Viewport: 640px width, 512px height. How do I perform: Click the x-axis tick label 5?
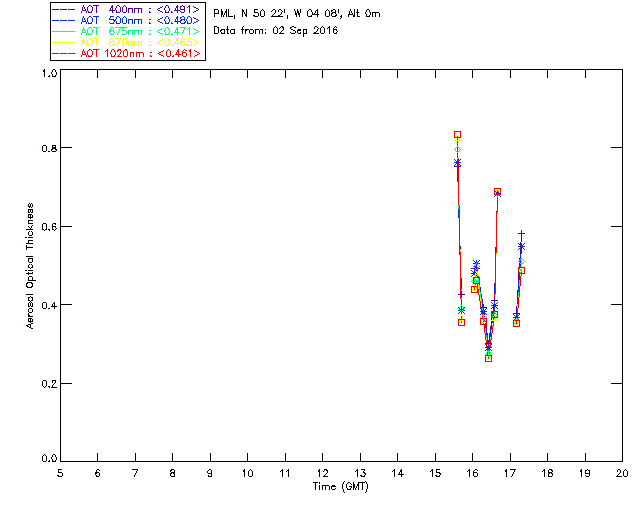(x=60, y=473)
